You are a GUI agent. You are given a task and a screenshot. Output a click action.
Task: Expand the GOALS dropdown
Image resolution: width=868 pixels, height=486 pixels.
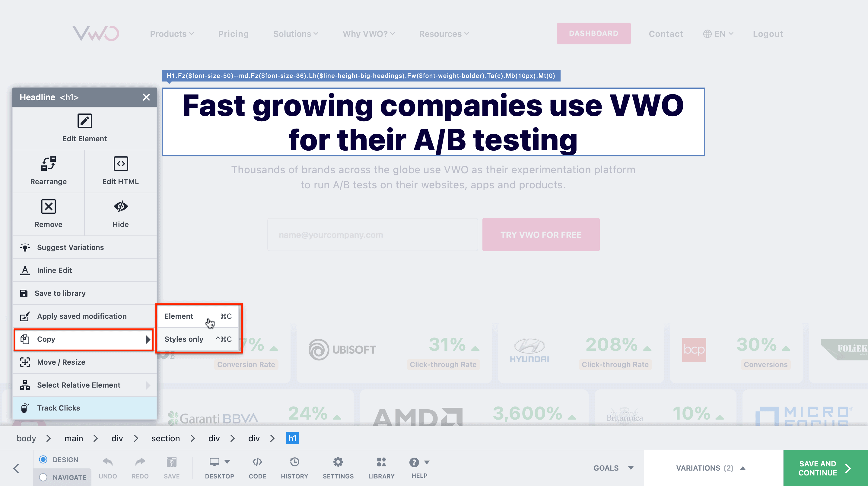[613, 468]
